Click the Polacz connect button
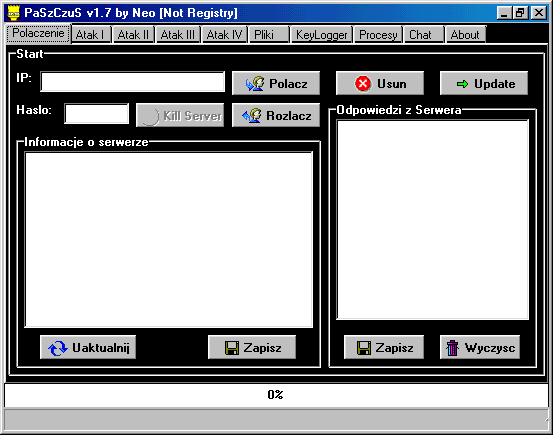The image size is (553, 435). [x=276, y=83]
